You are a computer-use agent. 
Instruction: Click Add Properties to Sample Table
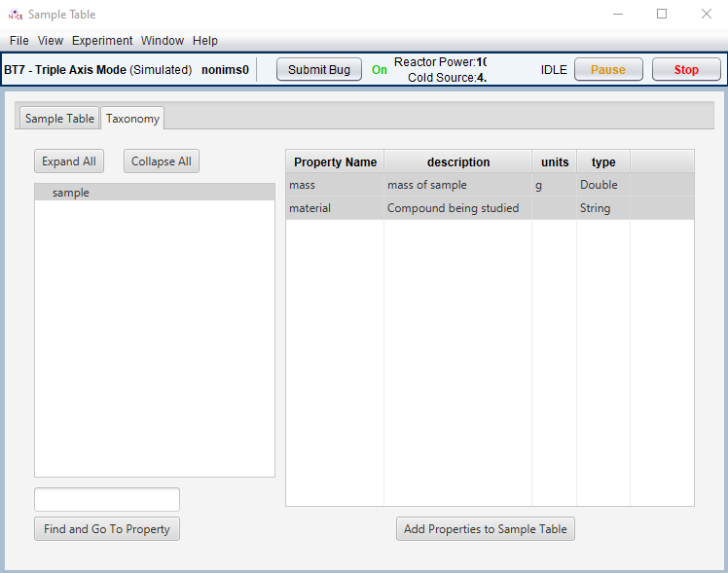487,529
